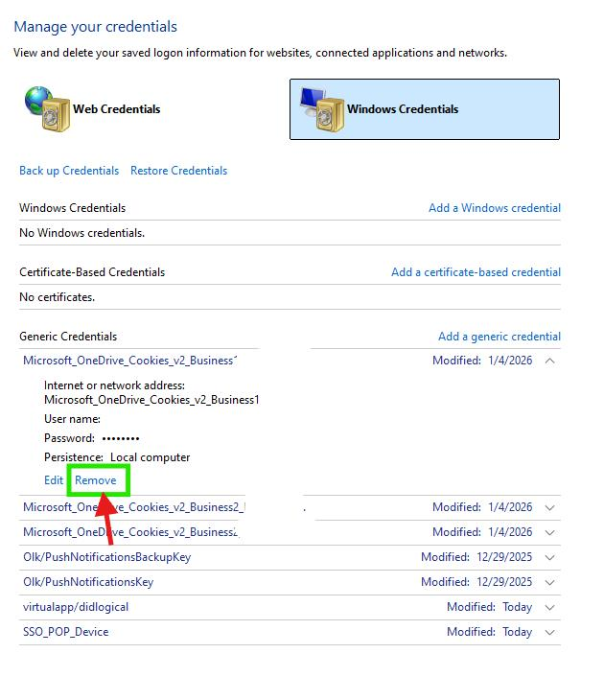Click 'Generic Credentials' section header
Screen dimensions: 604x700
coord(68,337)
